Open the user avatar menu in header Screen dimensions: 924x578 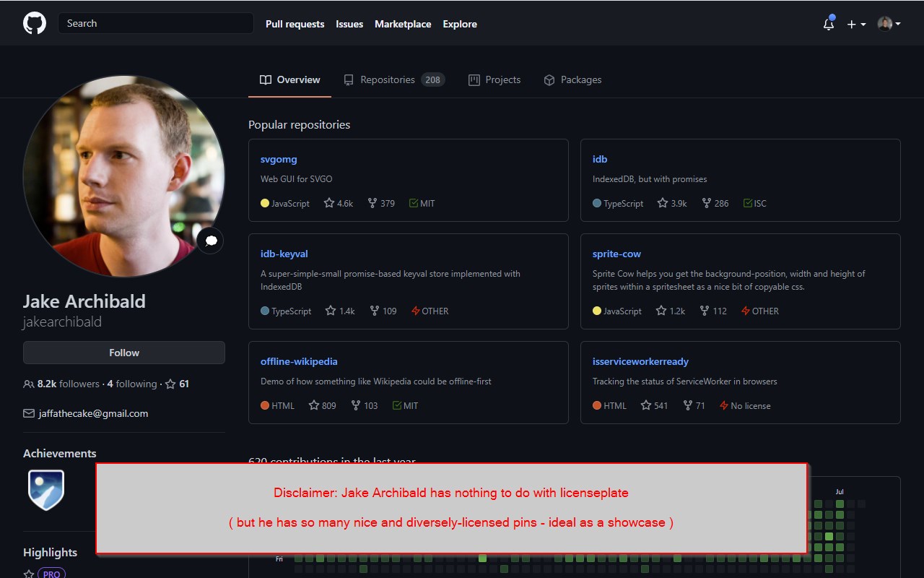point(889,24)
